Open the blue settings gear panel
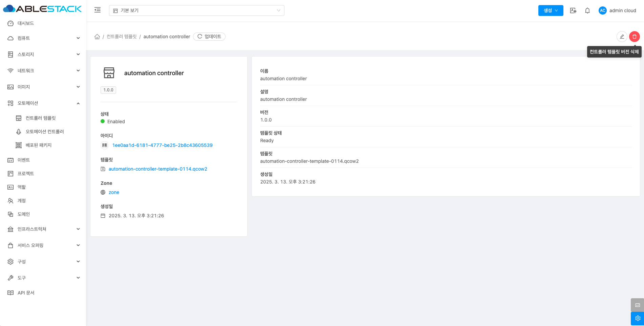The height and width of the screenshot is (326, 644). click(x=638, y=318)
